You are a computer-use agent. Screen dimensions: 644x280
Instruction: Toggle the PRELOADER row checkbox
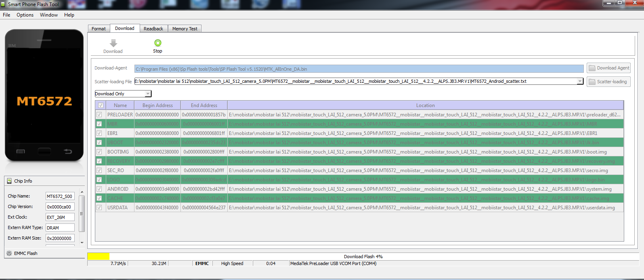pos(99,115)
